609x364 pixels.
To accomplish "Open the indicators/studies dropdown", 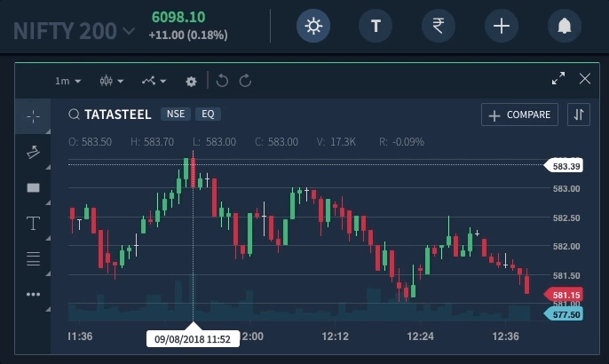I will click(x=154, y=81).
